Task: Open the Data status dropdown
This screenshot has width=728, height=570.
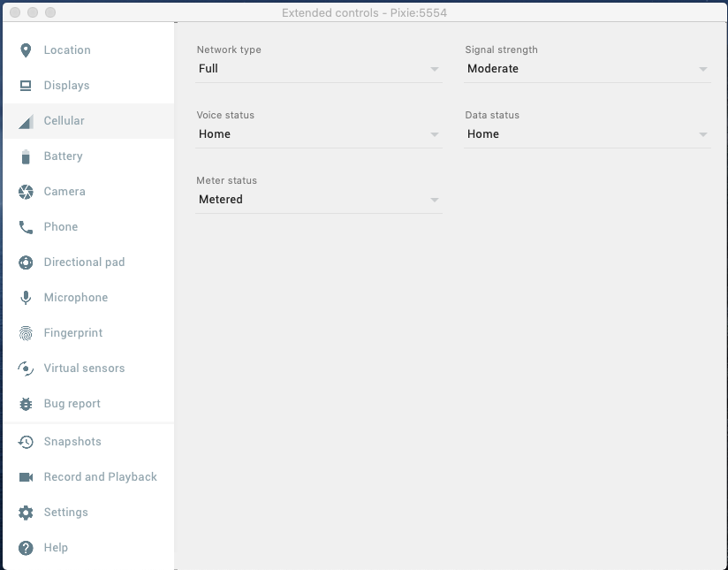Action: (x=587, y=134)
